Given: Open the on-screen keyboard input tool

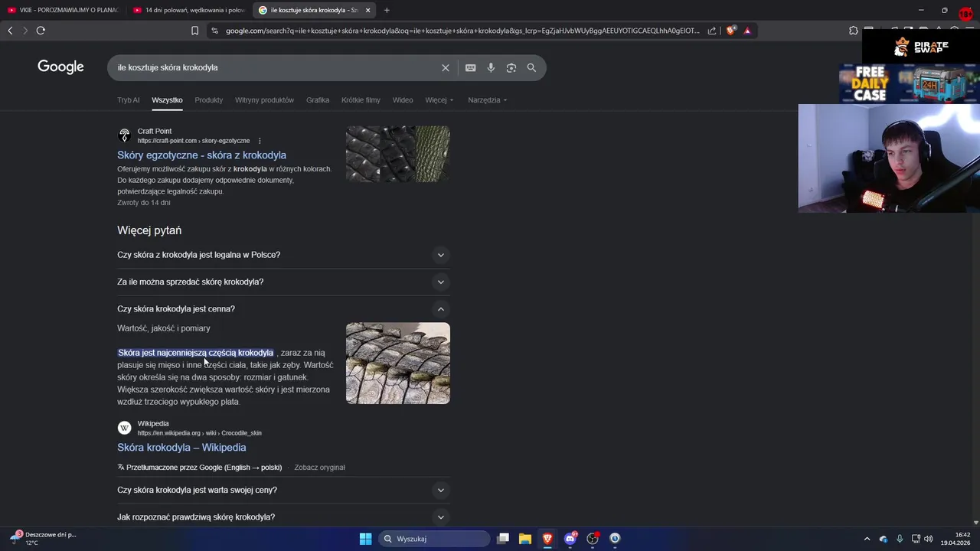Looking at the screenshot, I should point(470,67).
